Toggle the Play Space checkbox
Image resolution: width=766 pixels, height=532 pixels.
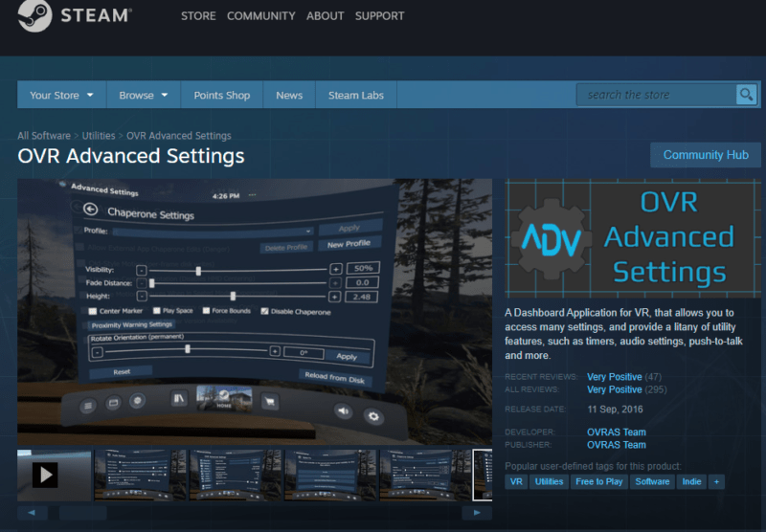coord(157,310)
